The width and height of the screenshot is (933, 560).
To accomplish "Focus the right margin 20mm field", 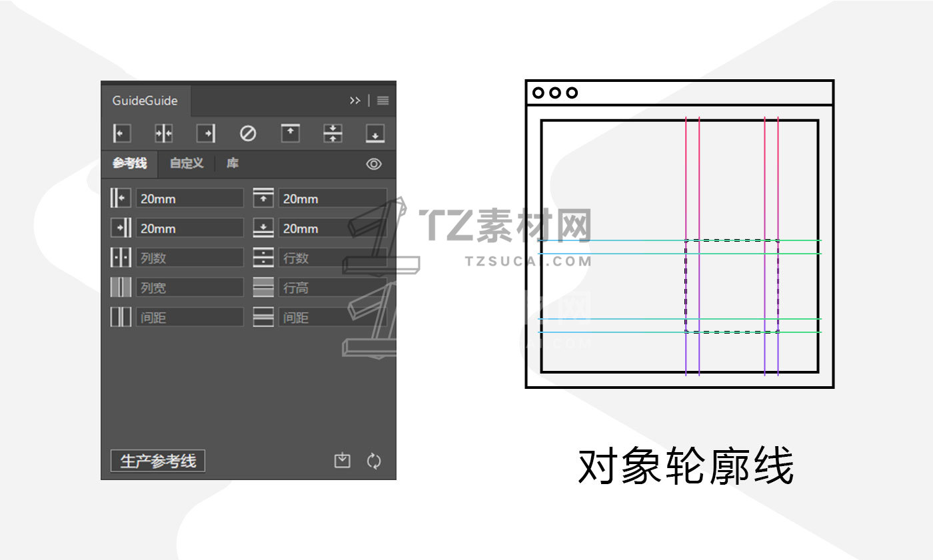I will coord(190,228).
